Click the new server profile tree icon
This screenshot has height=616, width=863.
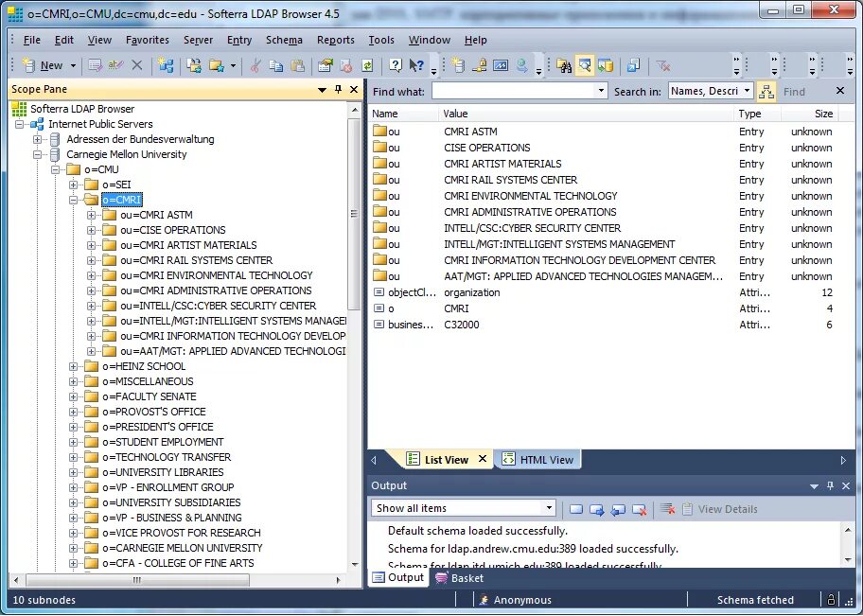pyautogui.click(x=165, y=65)
